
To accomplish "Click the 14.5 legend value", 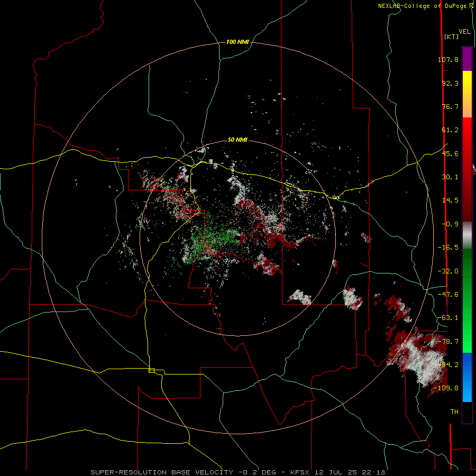I will pos(450,200).
